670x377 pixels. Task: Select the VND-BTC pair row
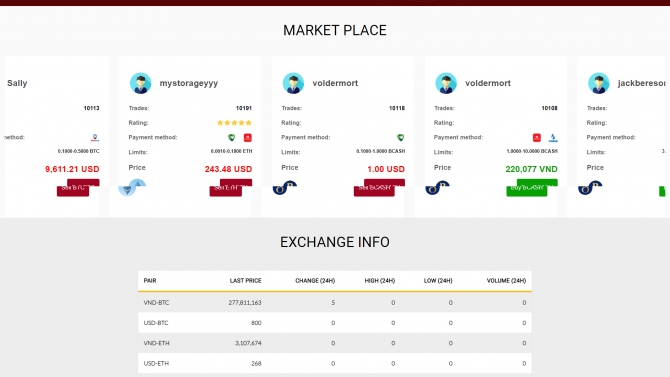335,303
